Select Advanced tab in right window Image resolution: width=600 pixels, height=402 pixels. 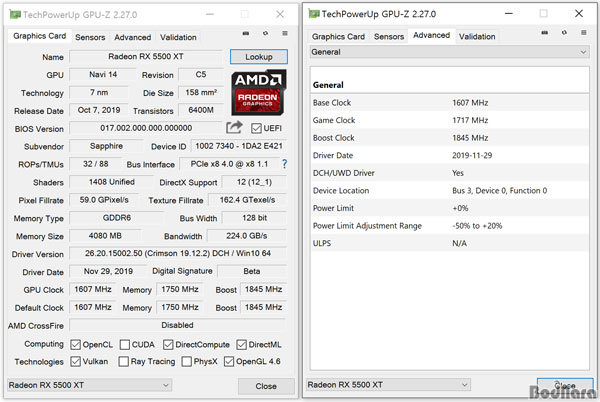(x=432, y=35)
